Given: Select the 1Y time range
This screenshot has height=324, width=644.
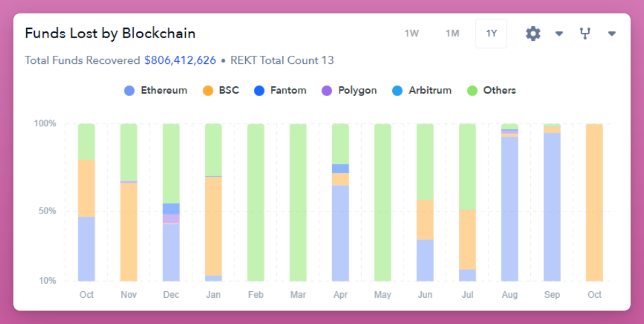Looking at the screenshot, I should pyautogui.click(x=491, y=34).
